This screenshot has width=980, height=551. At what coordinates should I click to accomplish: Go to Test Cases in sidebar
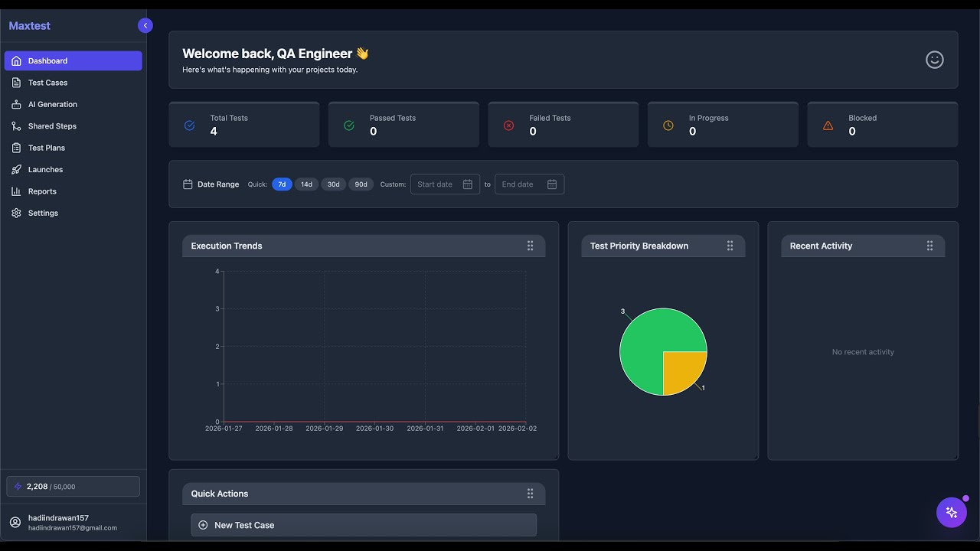point(73,83)
